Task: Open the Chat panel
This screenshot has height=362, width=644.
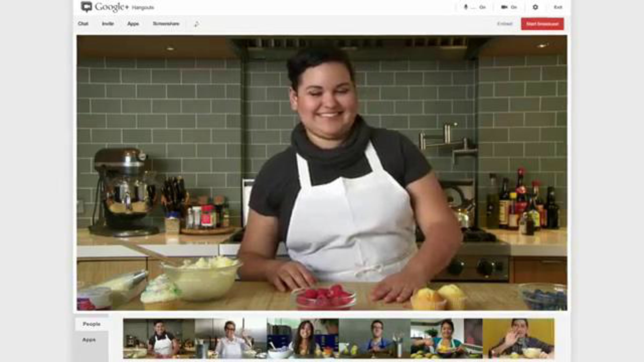Action: point(83,24)
